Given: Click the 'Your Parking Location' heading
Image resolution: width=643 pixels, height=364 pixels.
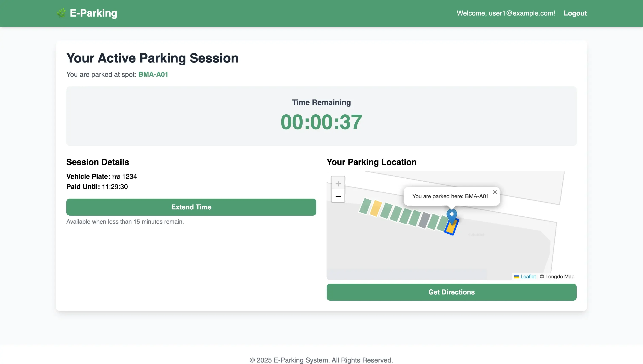Looking at the screenshot, I should pos(371,162).
